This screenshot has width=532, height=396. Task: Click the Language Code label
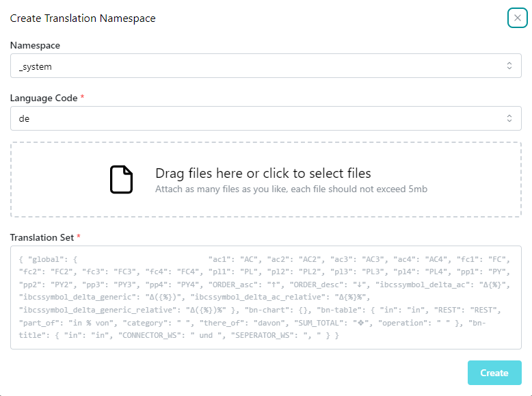pyautogui.click(x=44, y=98)
